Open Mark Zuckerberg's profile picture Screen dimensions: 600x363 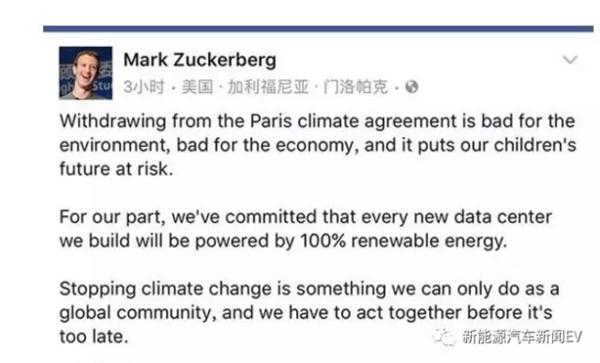pos(86,73)
